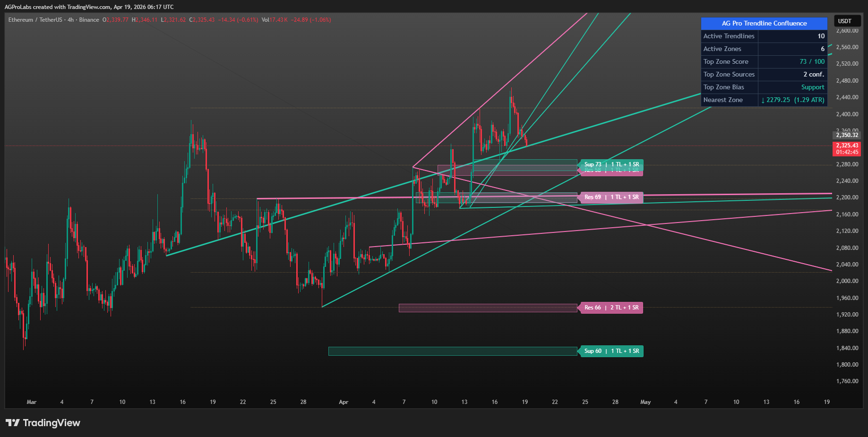Screen dimensions: 868x437
Task: Click the Top Zone Score row
Action: point(764,61)
